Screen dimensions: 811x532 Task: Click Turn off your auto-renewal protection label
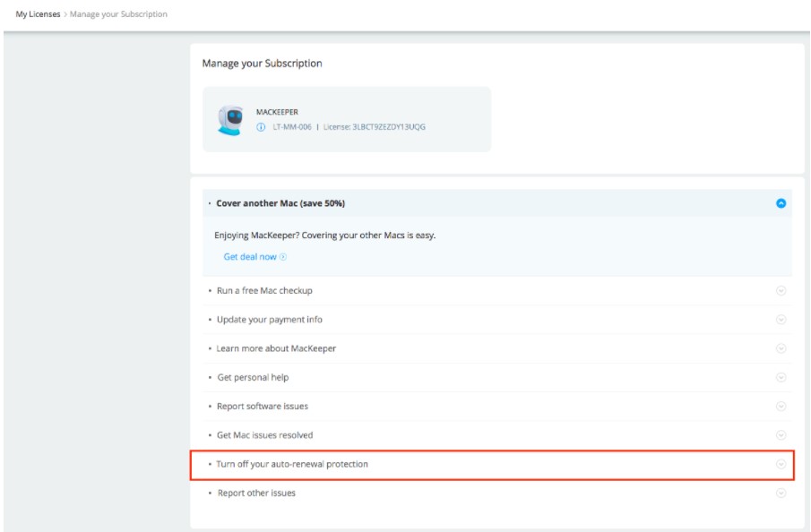click(x=292, y=464)
